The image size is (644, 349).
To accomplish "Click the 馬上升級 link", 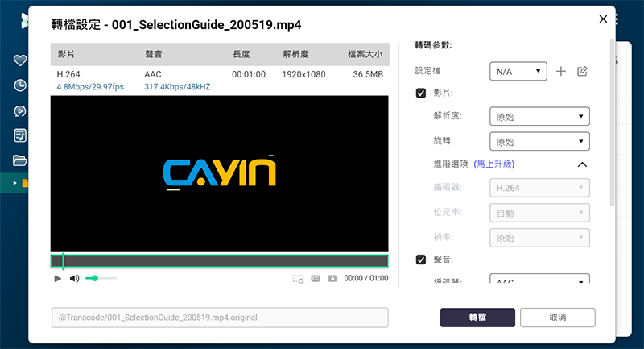I will [x=494, y=164].
